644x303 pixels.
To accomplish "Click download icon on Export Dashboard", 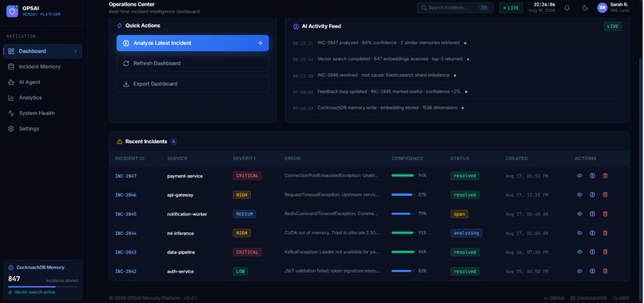I will (126, 84).
